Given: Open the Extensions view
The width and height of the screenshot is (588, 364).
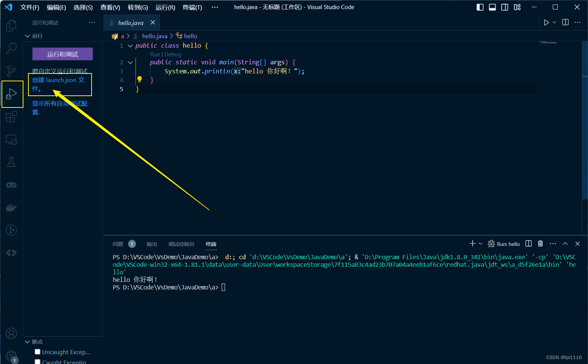Looking at the screenshot, I should tap(11, 117).
